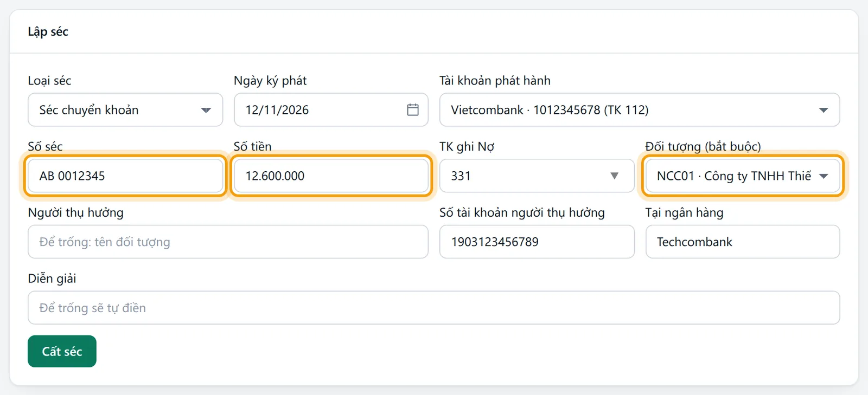This screenshot has width=868, height=395.
Task: Open the calendar picker icon for Ngày ký phát
Action: tap(413, 110)
